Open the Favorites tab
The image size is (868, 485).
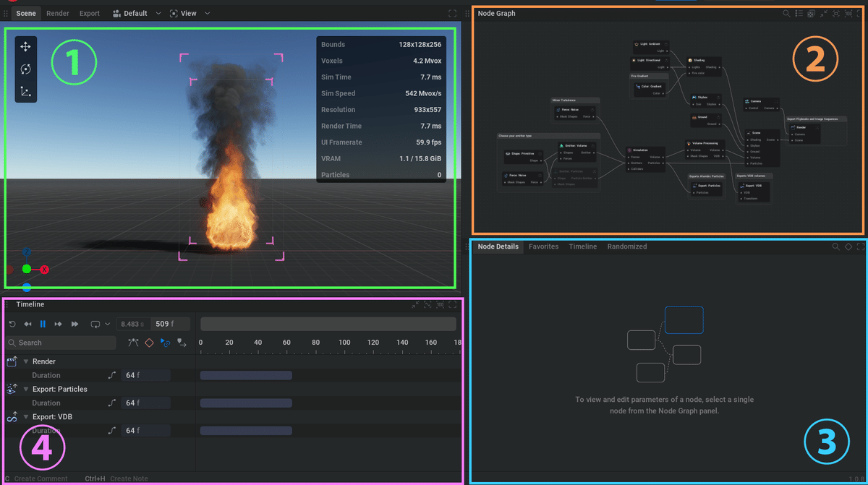pyautogui.click(x=543, y=246)
